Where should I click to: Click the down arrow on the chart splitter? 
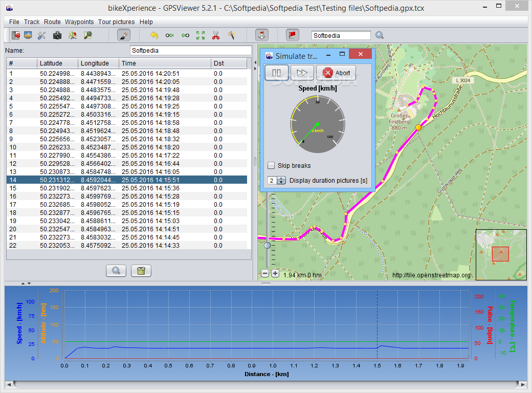[29, 283]
